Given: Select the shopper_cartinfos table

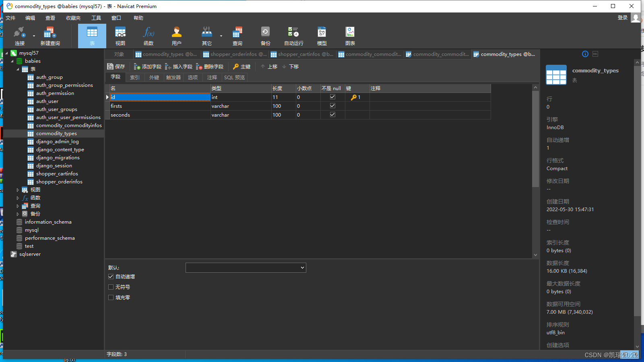Looking at the screenshot, I should click(57, 174).
